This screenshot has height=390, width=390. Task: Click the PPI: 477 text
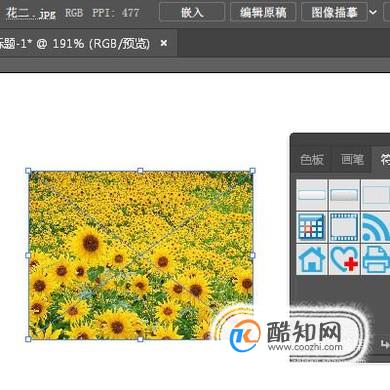tap(116, 13)
